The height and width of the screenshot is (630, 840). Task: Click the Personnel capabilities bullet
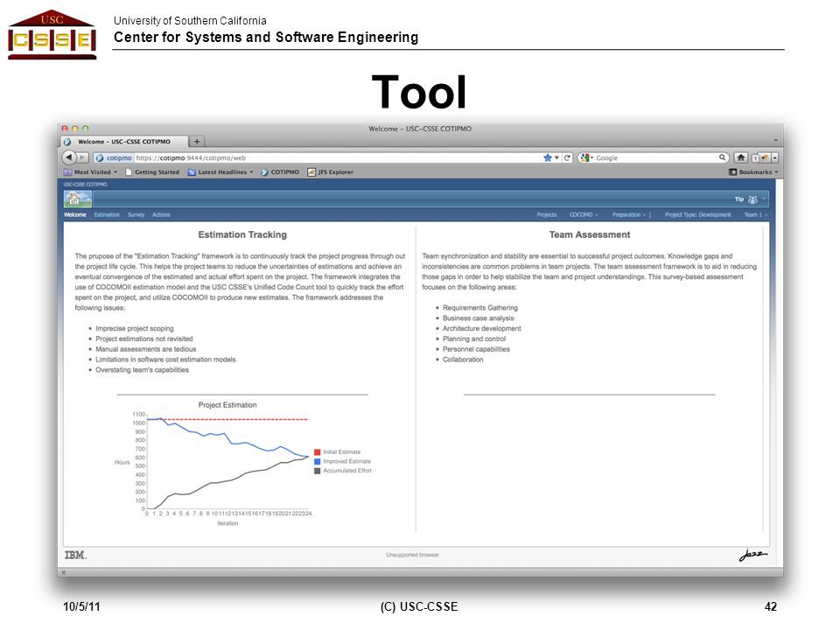(476, 349)
